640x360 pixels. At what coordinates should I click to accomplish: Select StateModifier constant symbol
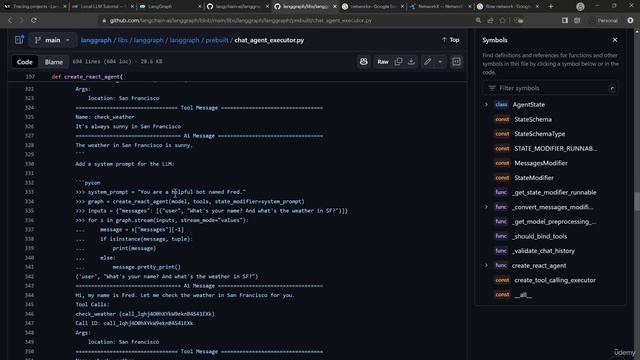tap(534, 178)
